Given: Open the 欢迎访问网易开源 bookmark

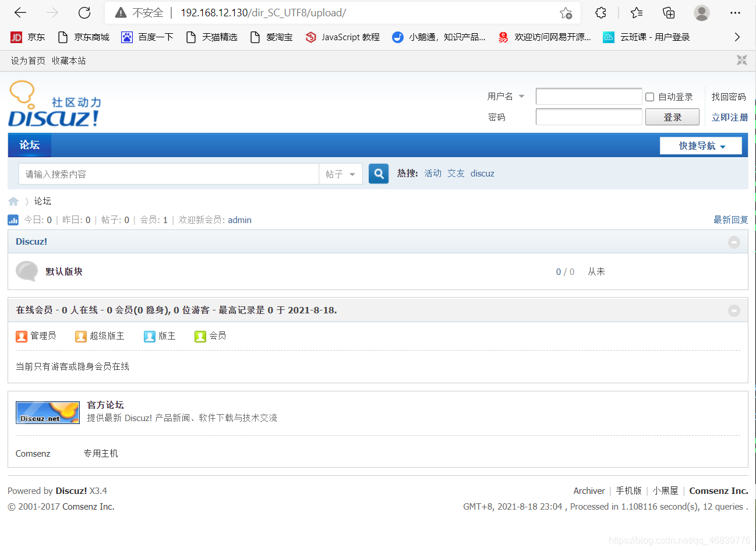Looking at the screenshot, I should click(545, 37).
